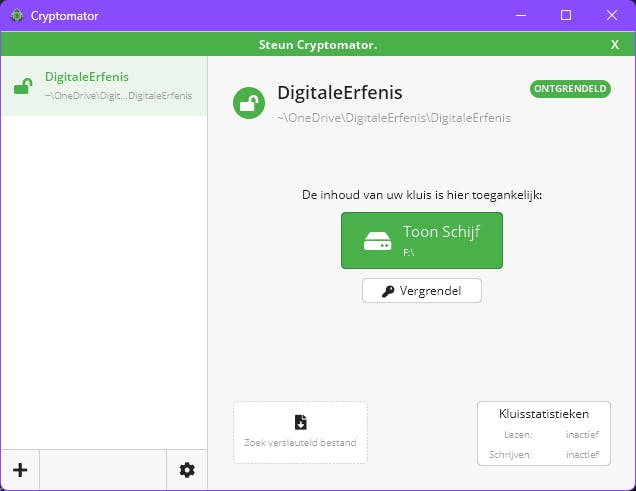Click the truncated vault path in the sidebar
This screenshot has width=636, height=491.
[118, 96]
